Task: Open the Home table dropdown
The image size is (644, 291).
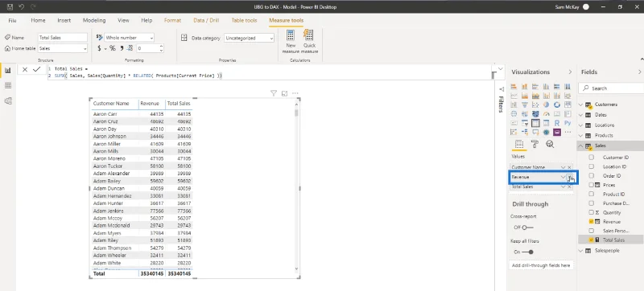Action: point(85,48)
